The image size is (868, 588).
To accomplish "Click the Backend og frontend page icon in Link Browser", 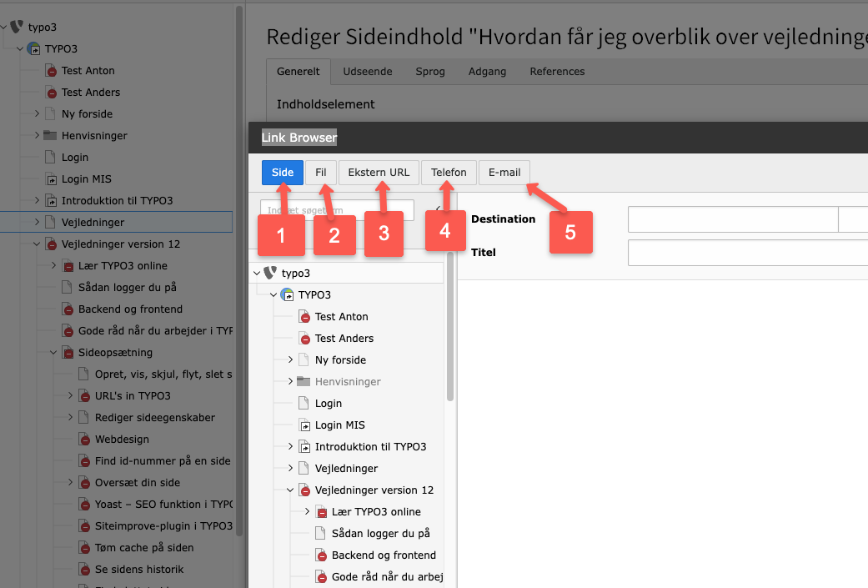I will click(320, 555).
